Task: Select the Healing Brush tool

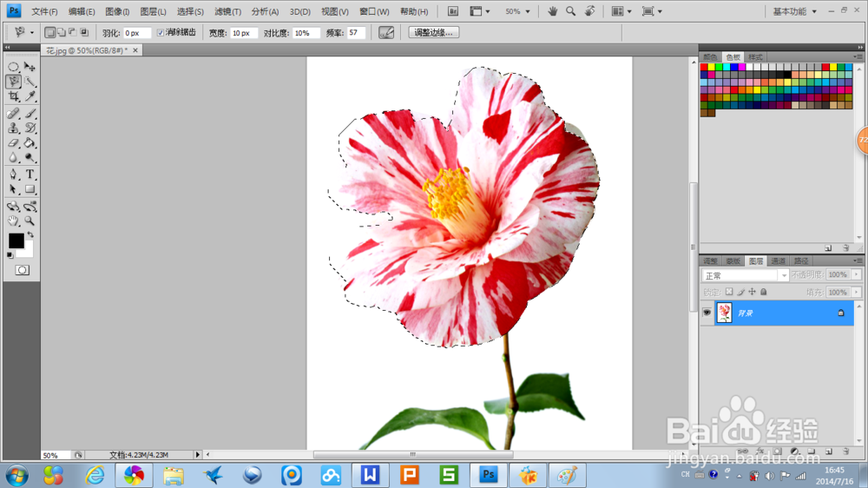Action: point(13,114)
